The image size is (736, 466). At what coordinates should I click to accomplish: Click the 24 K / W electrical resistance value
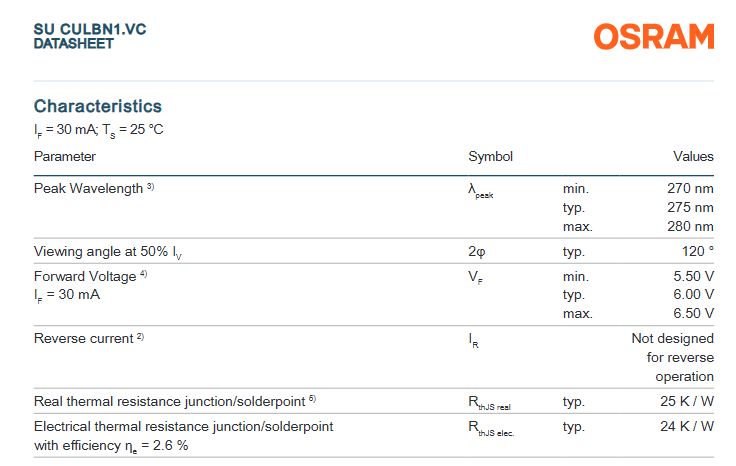[687, 426]
